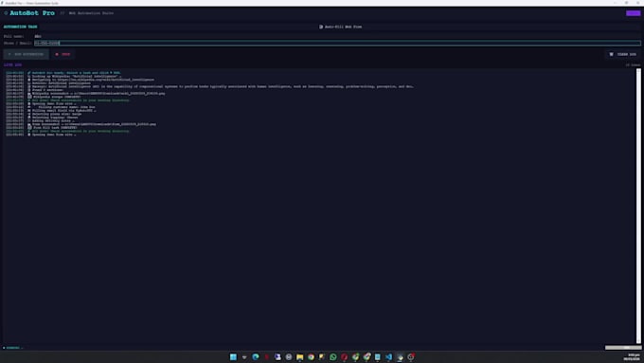
Task: Click the log line count label above the scrollbar
Action: tap(633, 65)
